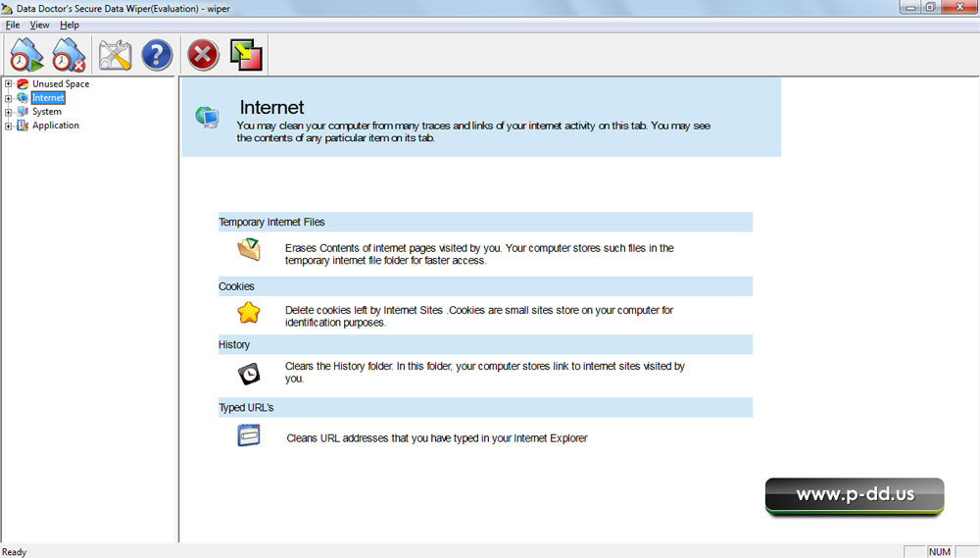Click the red stop X toolbar icon
This screenshot has width=980, height=558.
coord(203,55)
